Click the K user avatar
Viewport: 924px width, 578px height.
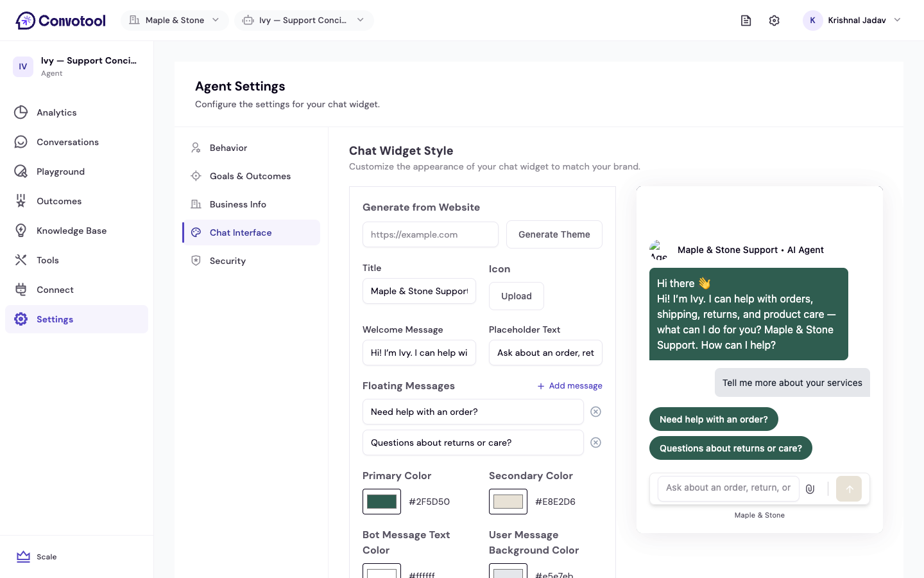click(x=812, y=21)
